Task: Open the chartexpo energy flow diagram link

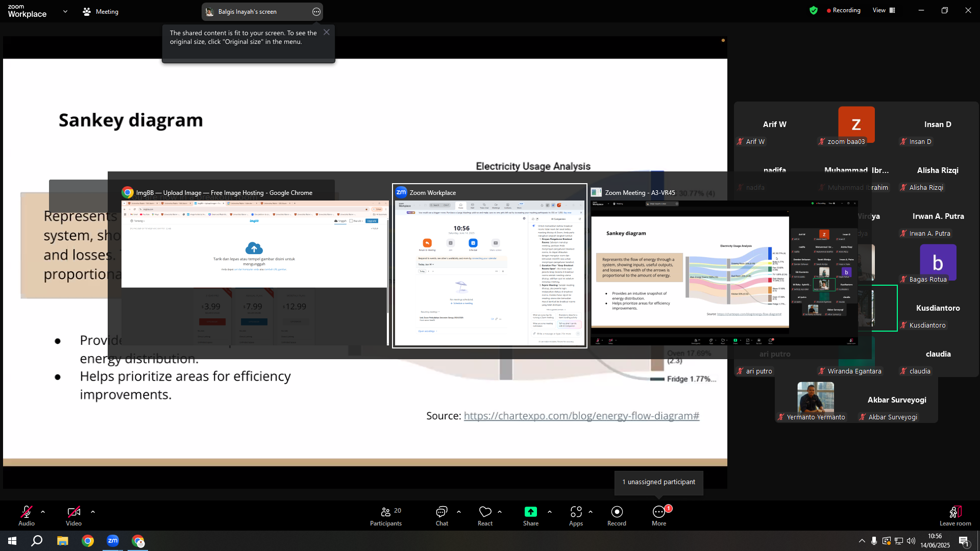Action: (x=581, y=416)
